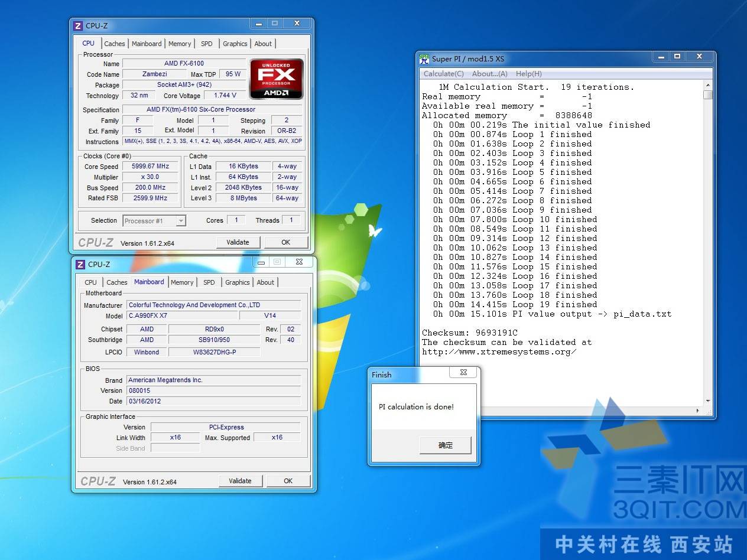The height and width of the screenshot is (560, 747).
Task: Click the Model value C.A990FX X7
Action: pyautogui.click(x=182, y=315)
